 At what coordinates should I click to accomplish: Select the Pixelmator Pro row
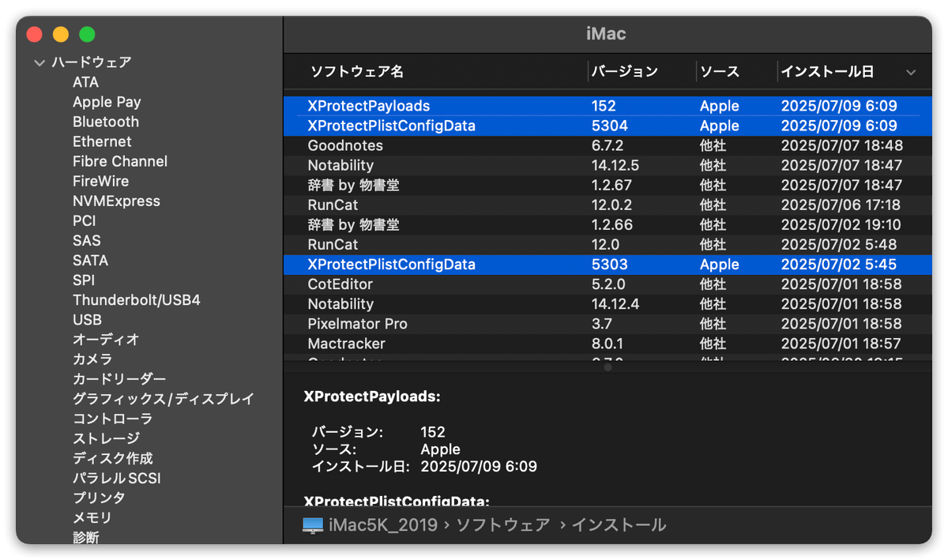click(x=608, y=324)
